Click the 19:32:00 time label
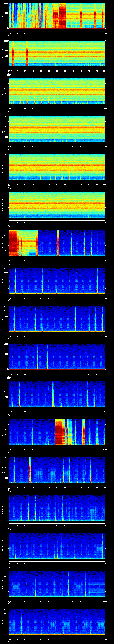The image size is (114, 644). [x=9, y=184]
